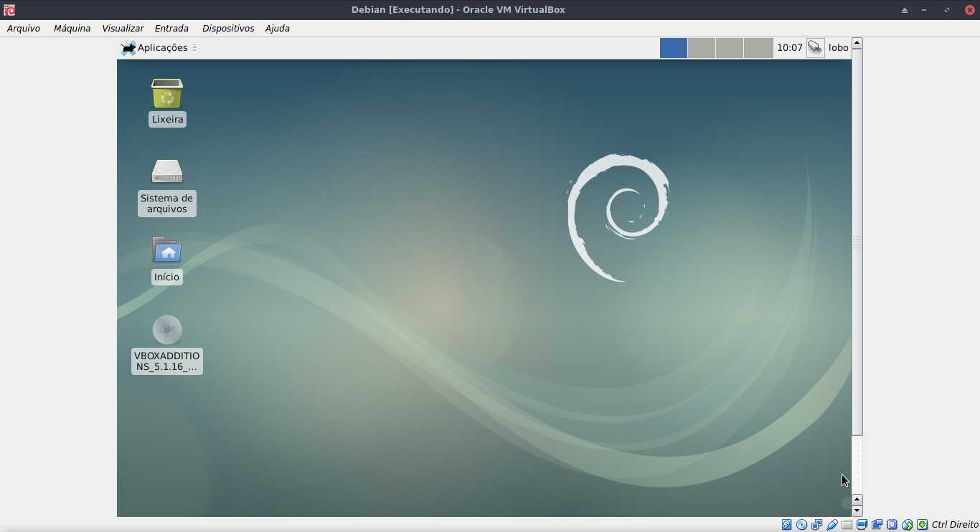
Task: Select the Início home folder icon
Action: 167,250
